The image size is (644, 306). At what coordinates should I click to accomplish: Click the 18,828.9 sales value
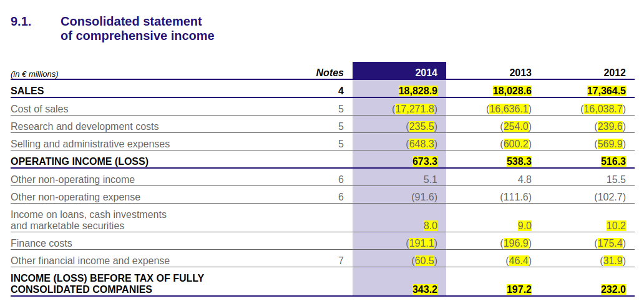[x=417, y=91]
